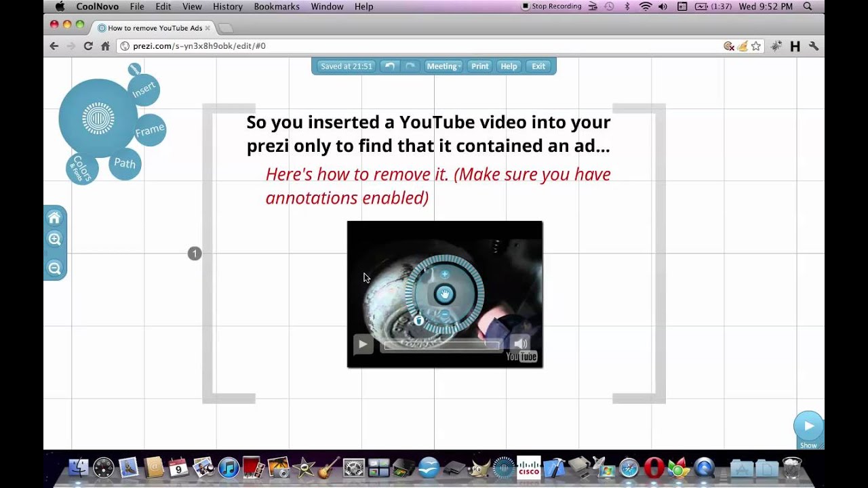Go back in the browser
This screenshot has height=488, width=868.
pos(54,46)
